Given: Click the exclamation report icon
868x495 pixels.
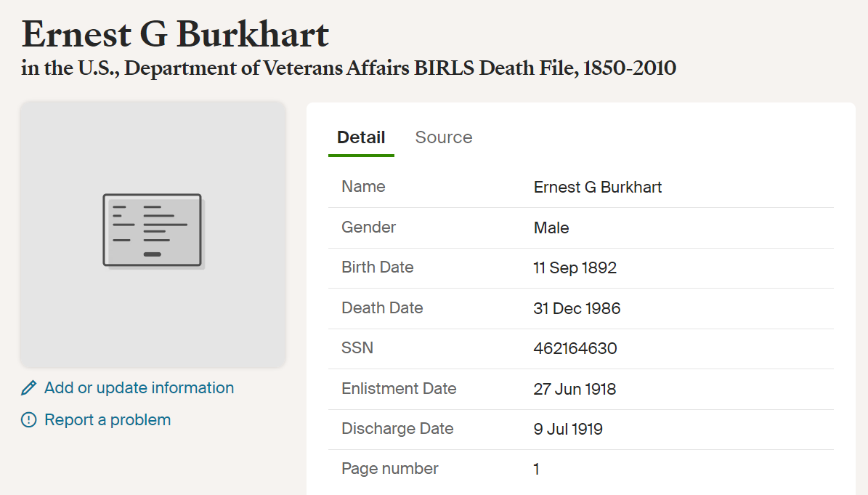Looking at the screenshot, I should 29,420.
